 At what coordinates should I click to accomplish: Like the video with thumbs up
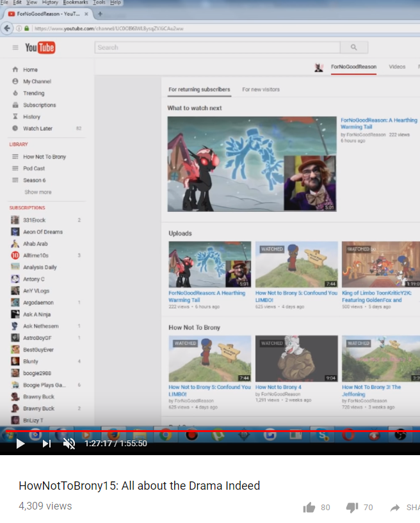pyautogui.click(x=309, y=508)
